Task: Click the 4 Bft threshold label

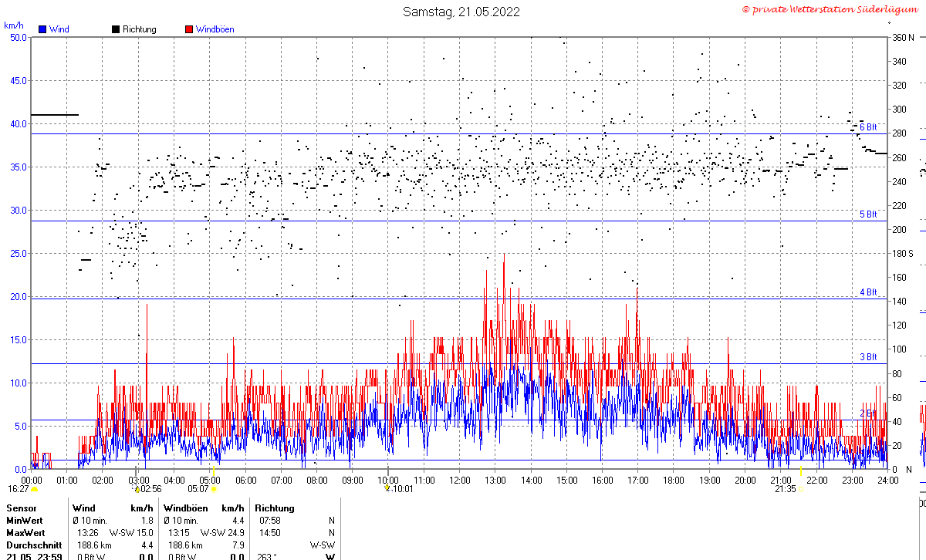Action: [x=868, y=292]
